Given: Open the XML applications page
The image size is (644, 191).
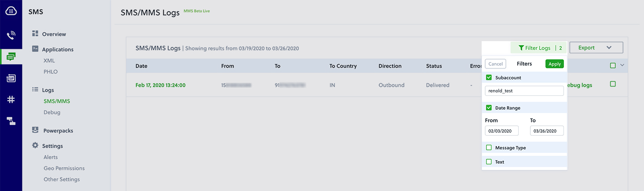Looking at the screenshot, I should click(x=49, y=60).
